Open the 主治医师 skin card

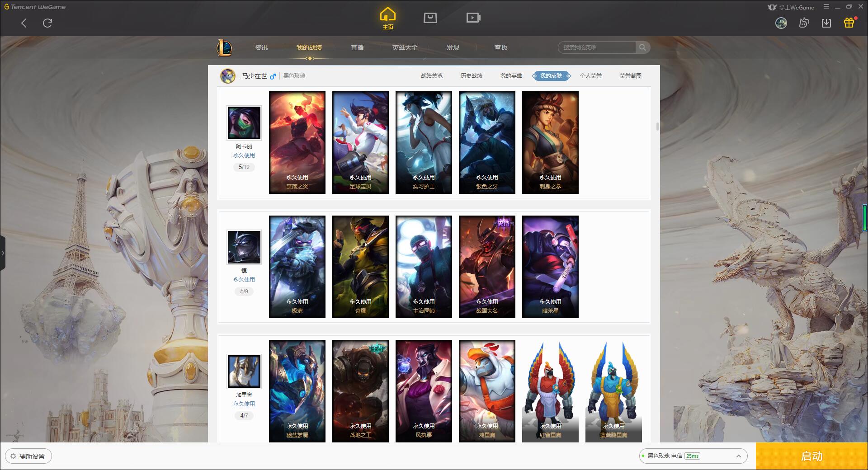point(424,267)
